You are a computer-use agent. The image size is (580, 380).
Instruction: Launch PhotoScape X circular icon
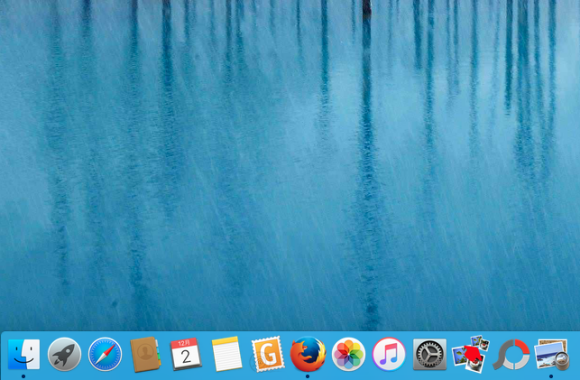[511, 354]
